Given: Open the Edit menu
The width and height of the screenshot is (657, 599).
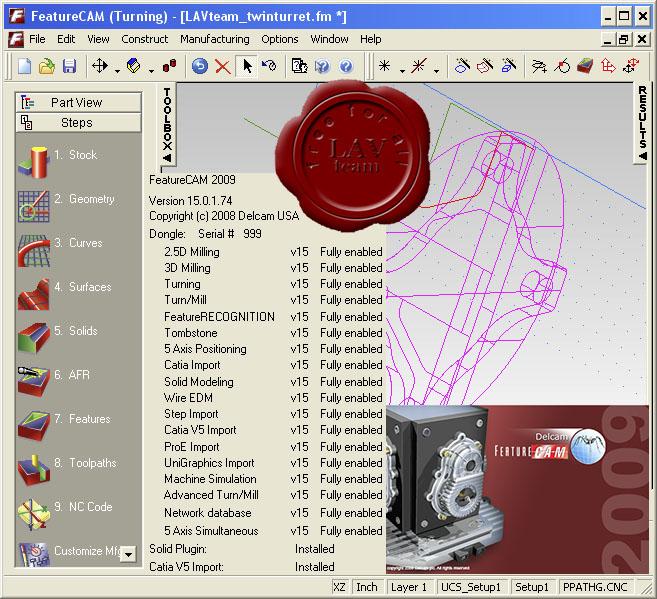Looking at the screenshot, I should point(66,39).
